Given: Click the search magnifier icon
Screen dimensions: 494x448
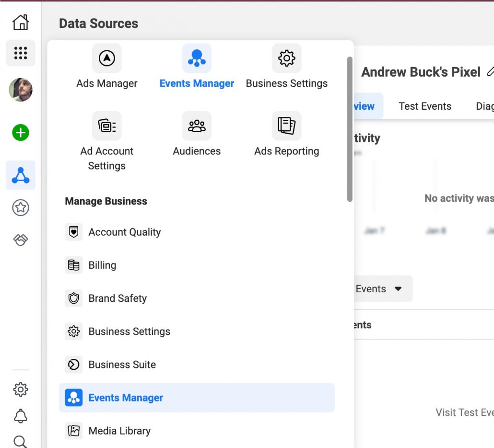Looking at the screenshot, I should coord(21,441).
